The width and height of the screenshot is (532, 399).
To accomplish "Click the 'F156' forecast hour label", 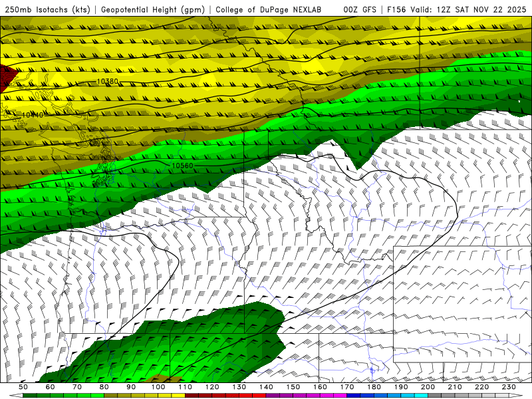I will click(396, 10).
